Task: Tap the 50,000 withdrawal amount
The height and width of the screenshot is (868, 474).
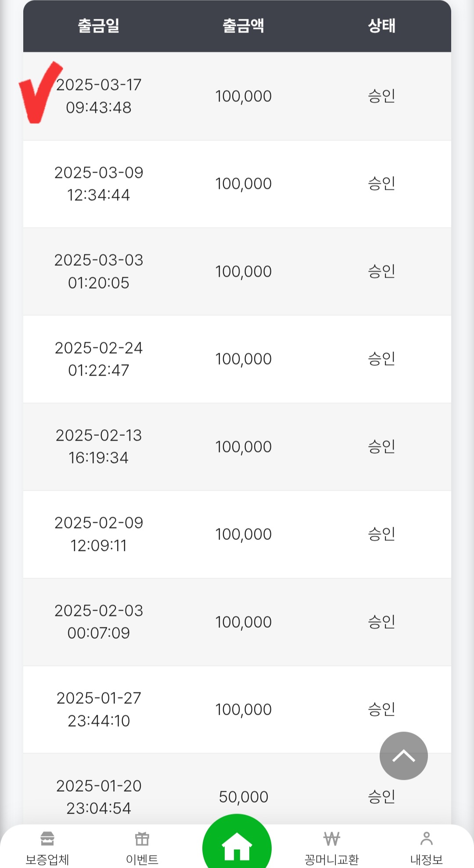Action: click(243, 797)
